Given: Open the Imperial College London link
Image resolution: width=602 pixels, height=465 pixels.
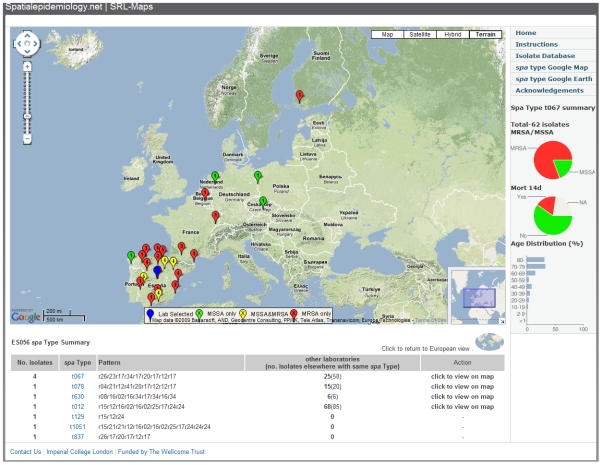Looking at the screenshot, I should click(x=79, y=452).
